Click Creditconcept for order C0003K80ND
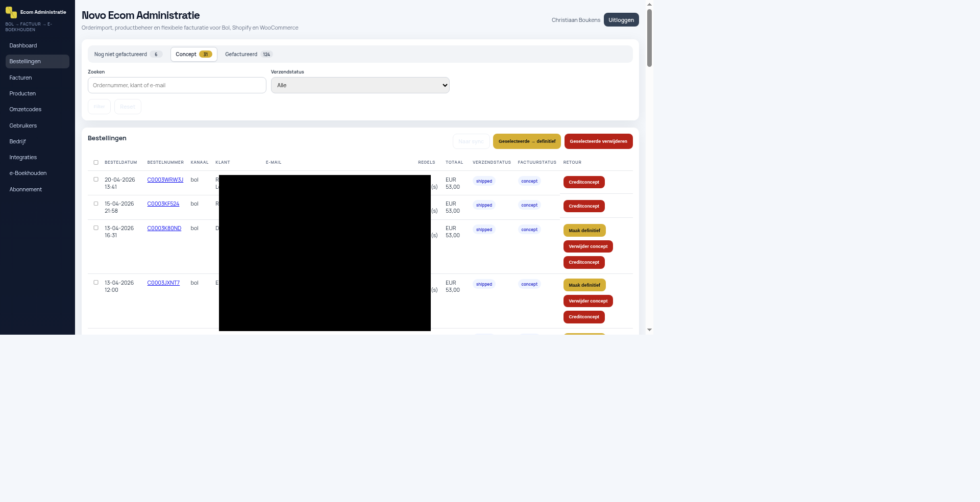The height and width of the screenshot is (502, 980). point(584,262)
